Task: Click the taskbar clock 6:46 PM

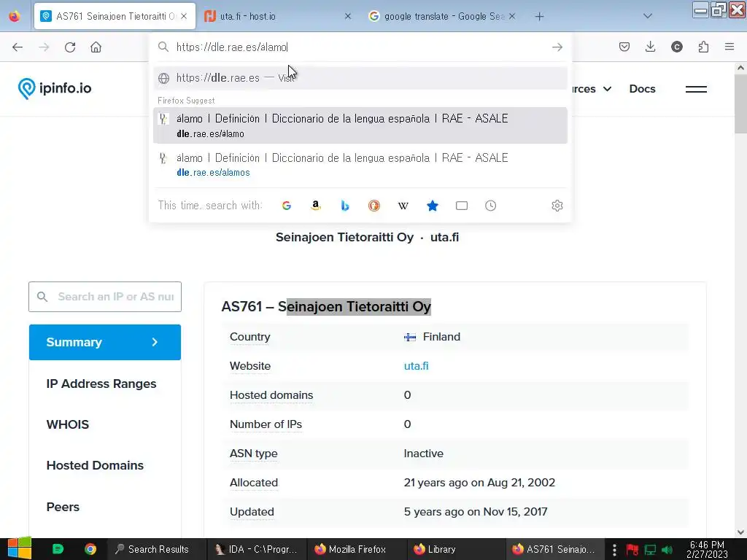Action: [707, 550]
